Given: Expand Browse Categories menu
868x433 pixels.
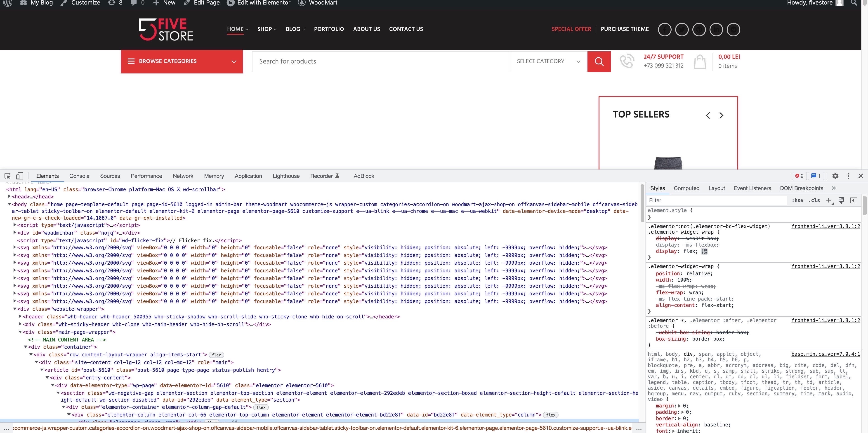Looking at the screenshot, I should pos(182,61).
